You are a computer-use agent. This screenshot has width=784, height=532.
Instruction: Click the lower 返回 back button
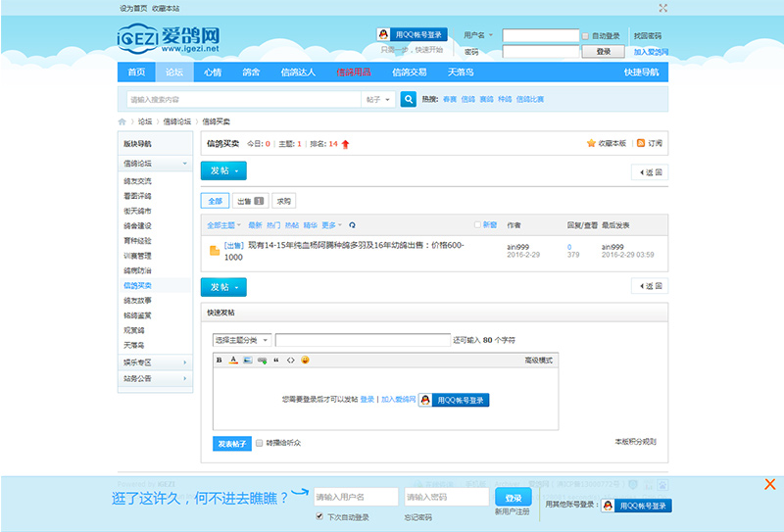click(x=650, y=286)
